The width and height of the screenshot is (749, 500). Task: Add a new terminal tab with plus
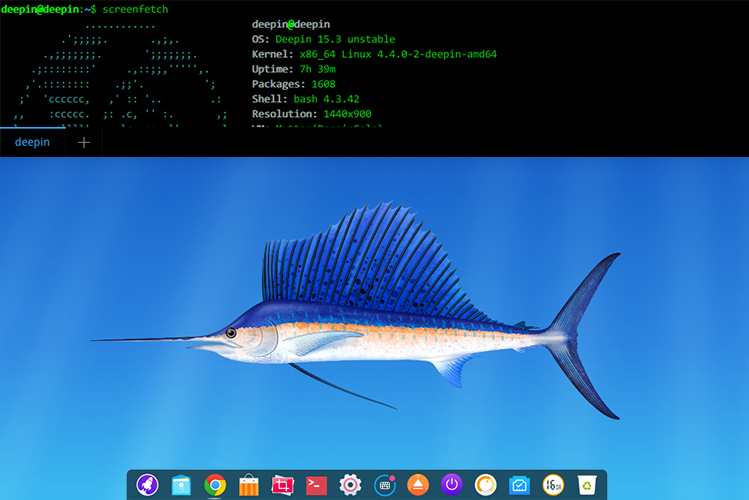click(x=84, y=142)
